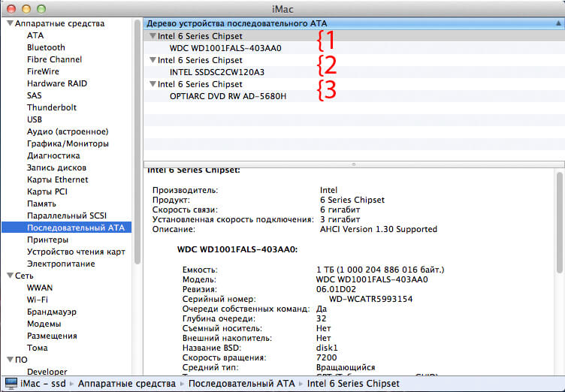Click Скорость связи value 6 гигабит
The height and width of the screenshot is (392, 565).
click(340, 210)
